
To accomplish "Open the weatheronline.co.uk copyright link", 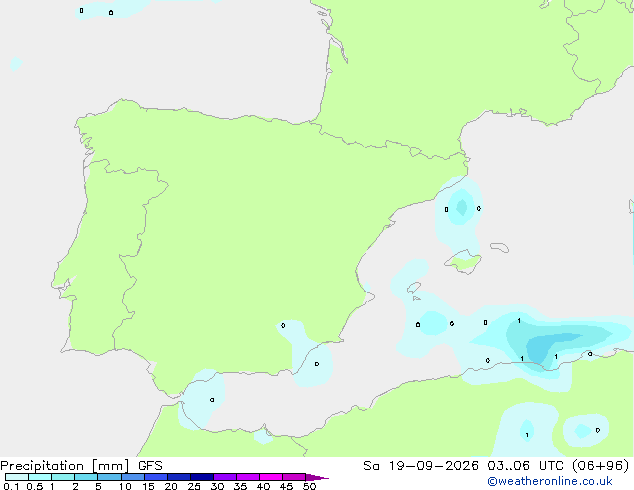I will (550, 481).
